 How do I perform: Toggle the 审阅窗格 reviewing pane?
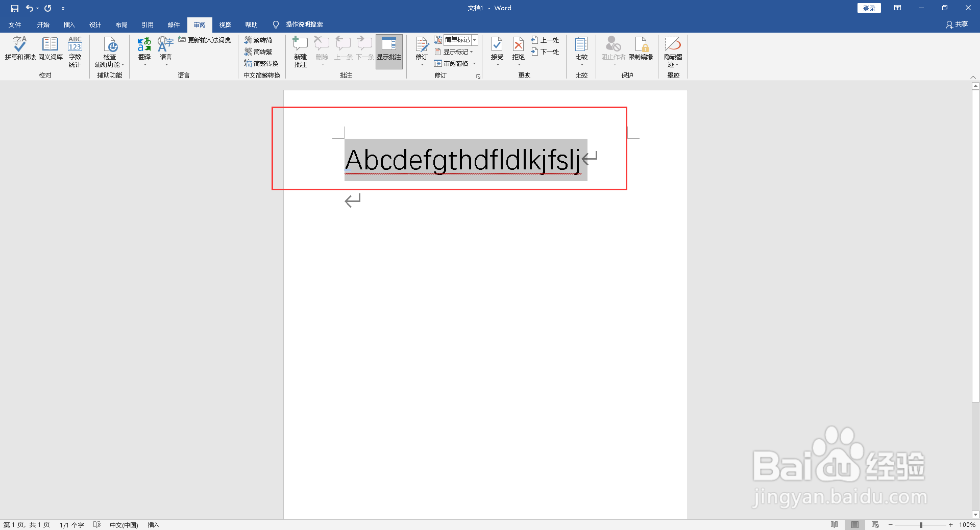click(x=451, y=63)
